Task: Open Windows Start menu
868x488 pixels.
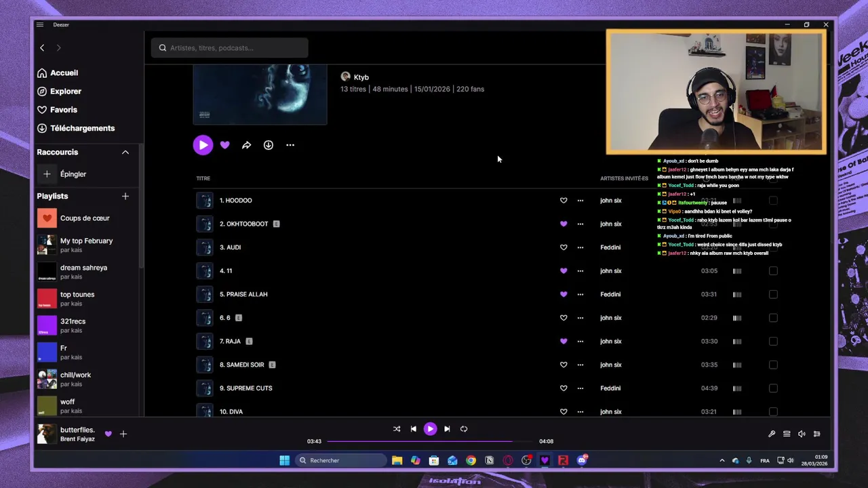Action: (285, 461)
